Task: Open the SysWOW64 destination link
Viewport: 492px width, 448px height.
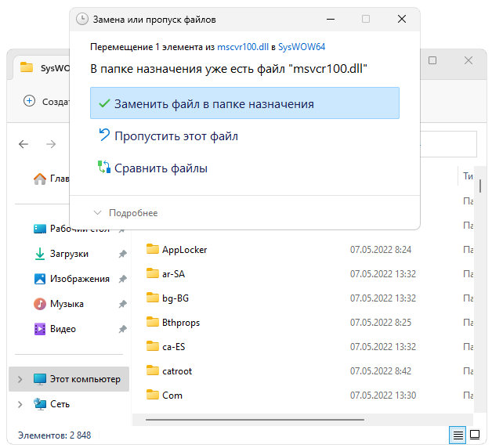Action: click(302, 47)
